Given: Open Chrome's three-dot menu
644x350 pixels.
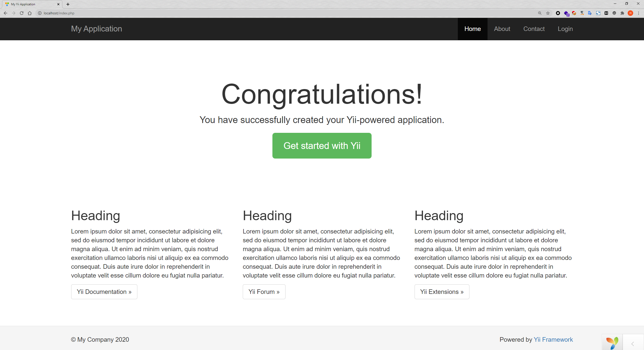Looking at the screenshot, I should (x=638, y=13).
